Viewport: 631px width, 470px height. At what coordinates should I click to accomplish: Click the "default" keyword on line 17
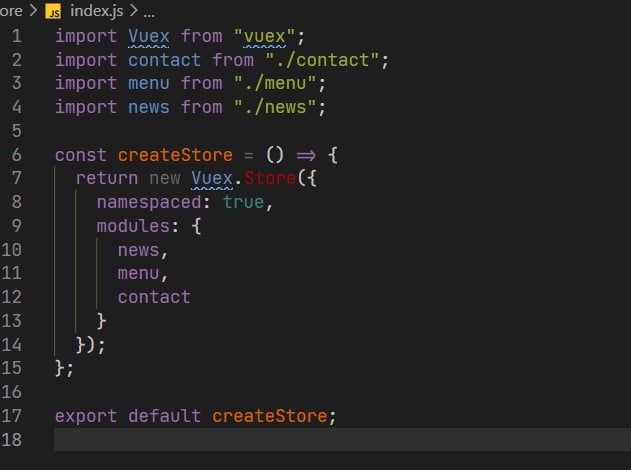point(165,416)
